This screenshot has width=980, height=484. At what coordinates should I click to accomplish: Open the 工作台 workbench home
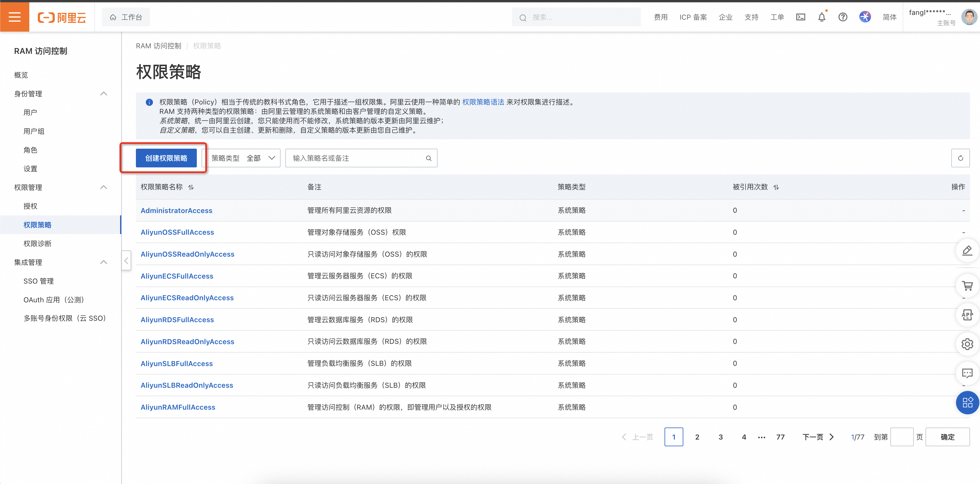(126, 17)
